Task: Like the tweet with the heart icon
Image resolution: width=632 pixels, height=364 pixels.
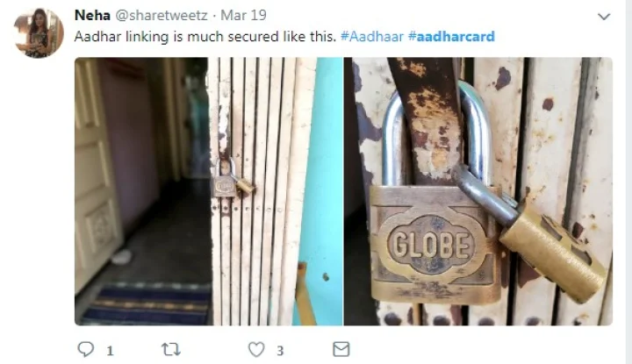Action: 256,349
